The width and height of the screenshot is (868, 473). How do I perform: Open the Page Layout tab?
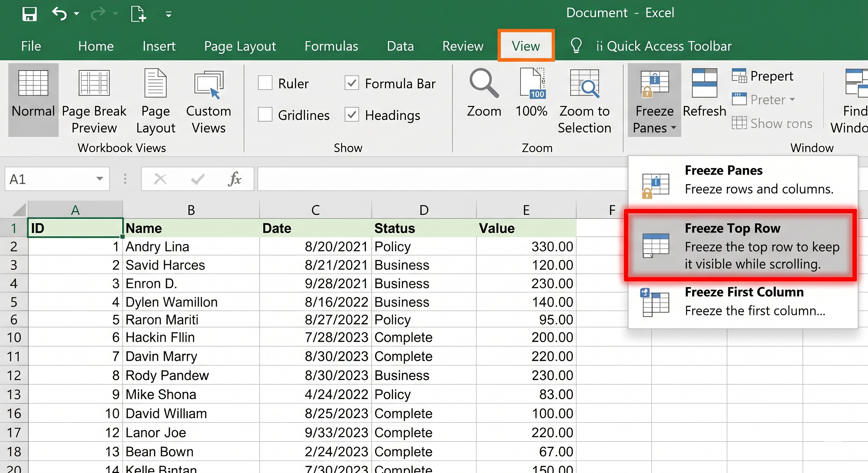[240, 46]
